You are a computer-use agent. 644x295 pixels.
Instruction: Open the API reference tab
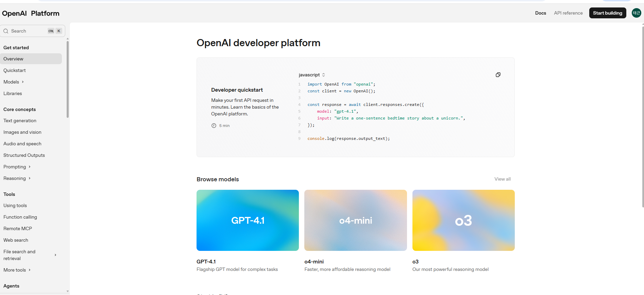(x=568, y=13)
